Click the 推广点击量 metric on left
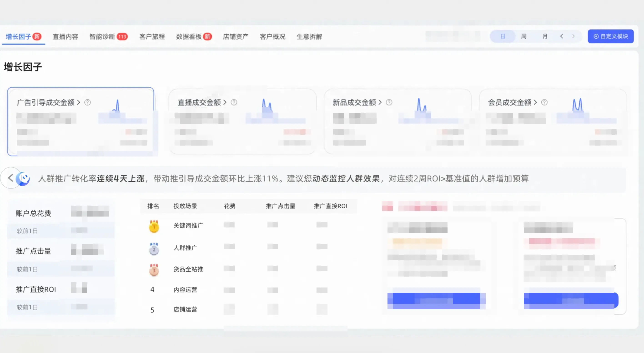 point(33,251)
